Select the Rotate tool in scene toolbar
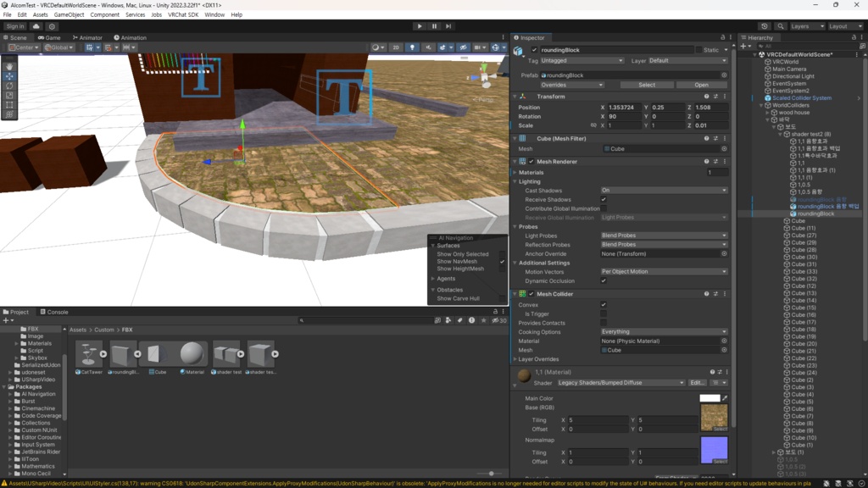This screenshot has height=488, width=868. [x=9, y=86]
